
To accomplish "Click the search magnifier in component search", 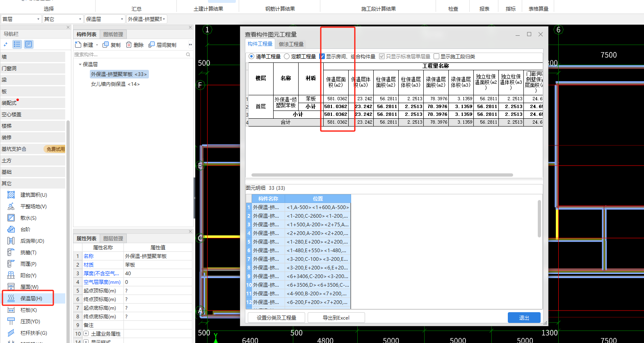I will click(188, 54).
